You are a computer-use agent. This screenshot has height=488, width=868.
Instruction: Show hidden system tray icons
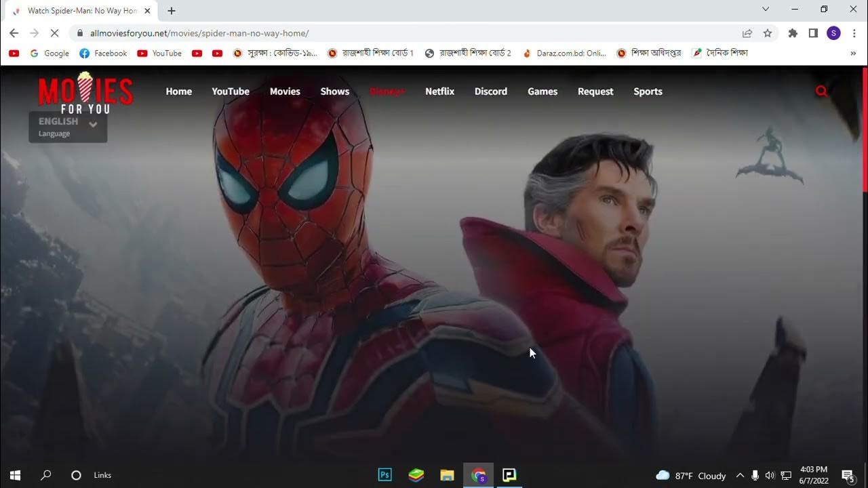click(x=740, y=476)
